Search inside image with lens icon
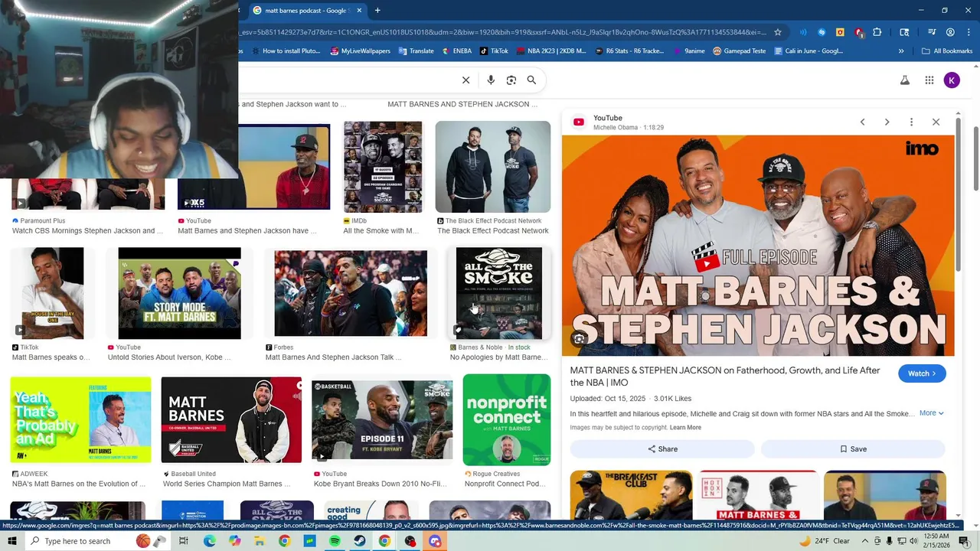This screenshot has height=551, width=980. coord(580,339)
